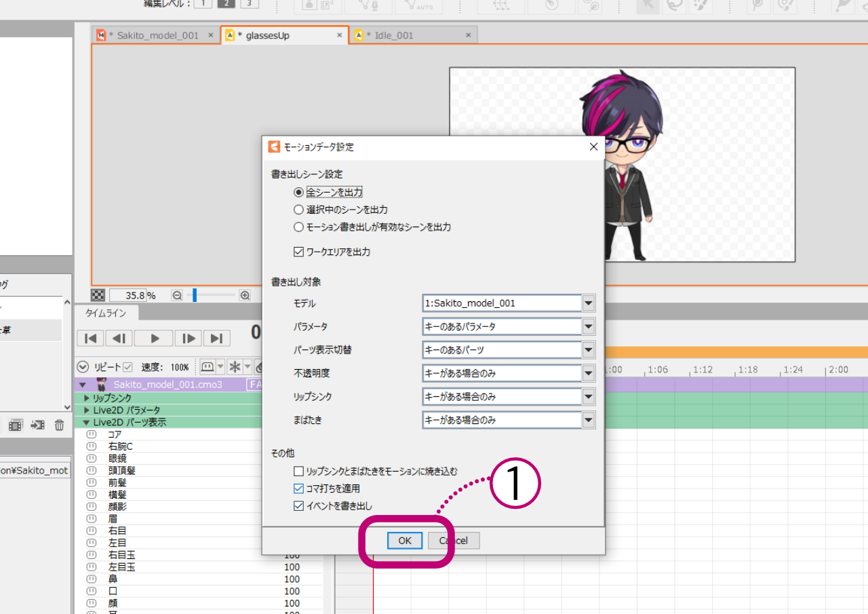
Task: Jump to the first frame of the timeline
Action: tap(91, 338)
